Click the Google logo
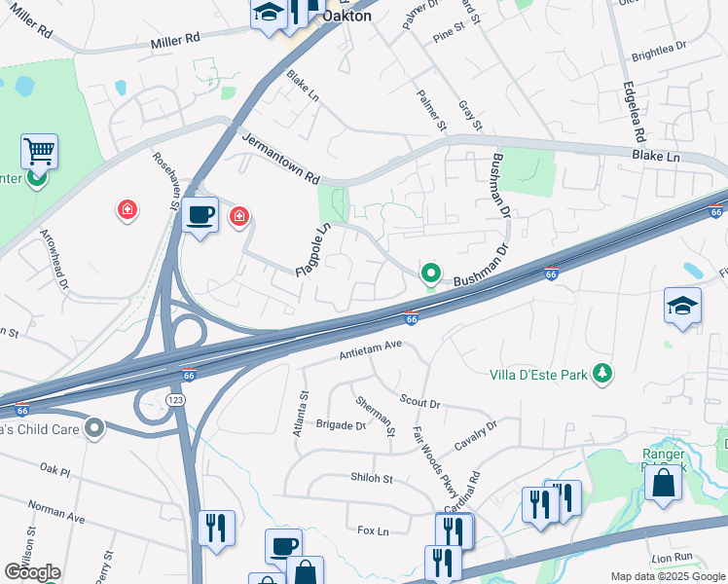 pos(32,572)
